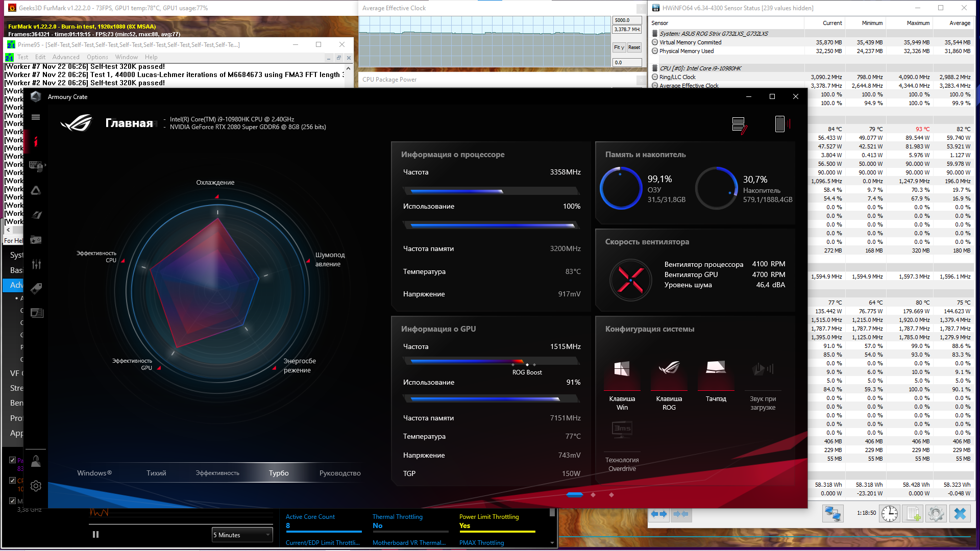Go to second page dot in Armoury Crate

pos(593,495)
